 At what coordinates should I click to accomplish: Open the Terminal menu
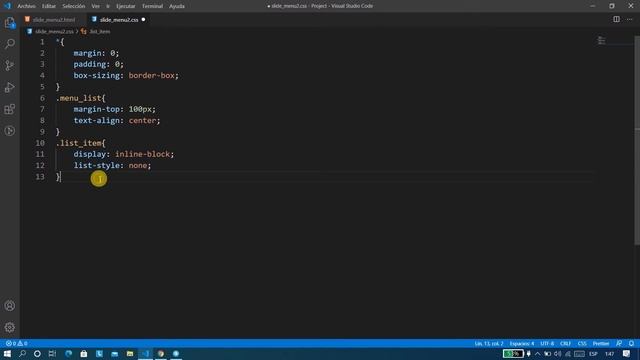click(x=152, y=6)
